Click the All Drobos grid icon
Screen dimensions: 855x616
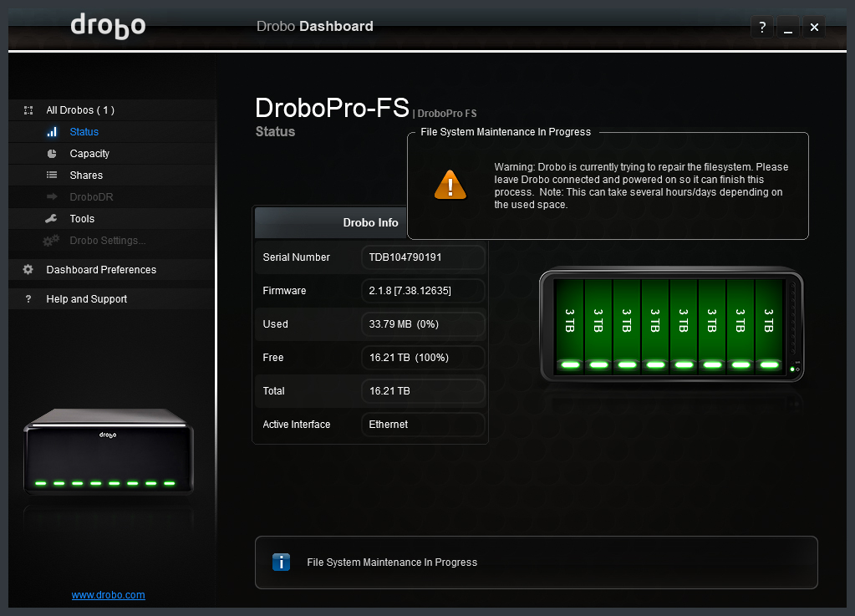point(28,110)
